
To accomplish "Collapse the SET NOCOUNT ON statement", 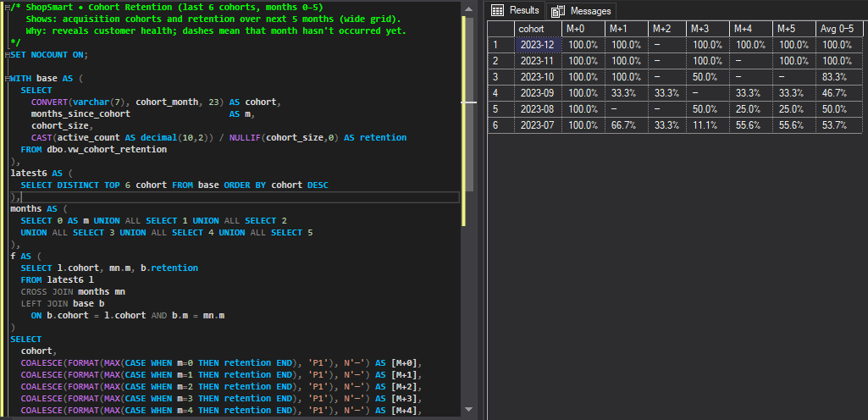I will coord(6,54).
